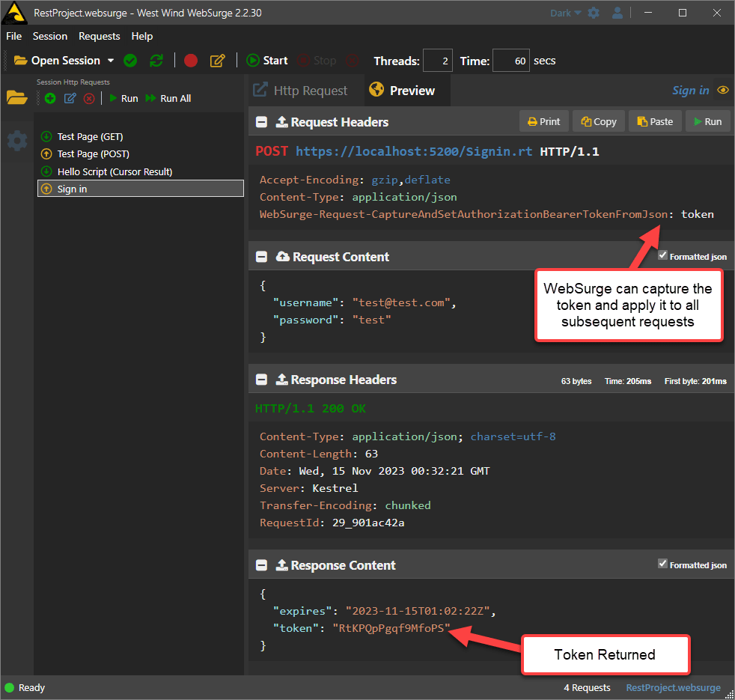Viewport: 735px width, 700px height.
Task: Open the Requests menu
Action: click(x=100, y=36)
